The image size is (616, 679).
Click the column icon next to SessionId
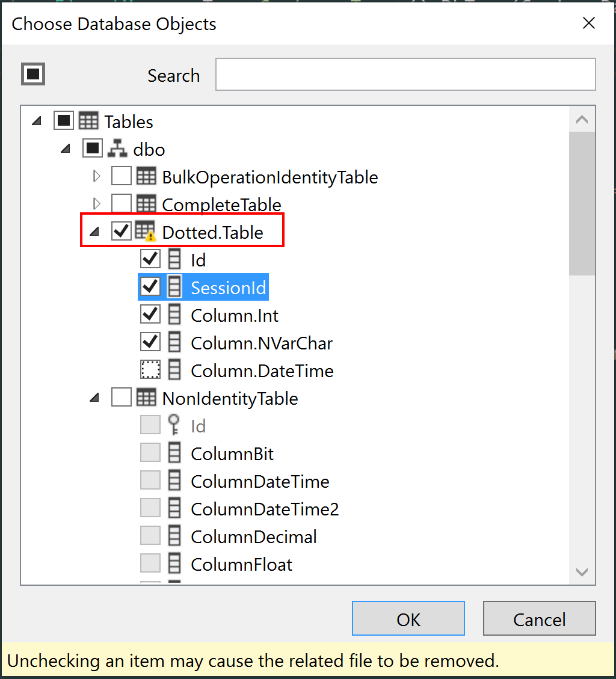174,286
